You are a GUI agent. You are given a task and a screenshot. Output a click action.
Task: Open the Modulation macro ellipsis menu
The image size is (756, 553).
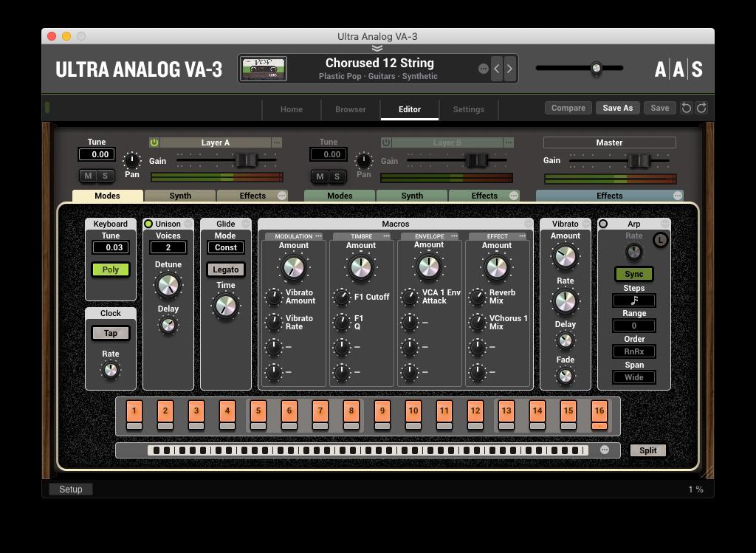319,236
